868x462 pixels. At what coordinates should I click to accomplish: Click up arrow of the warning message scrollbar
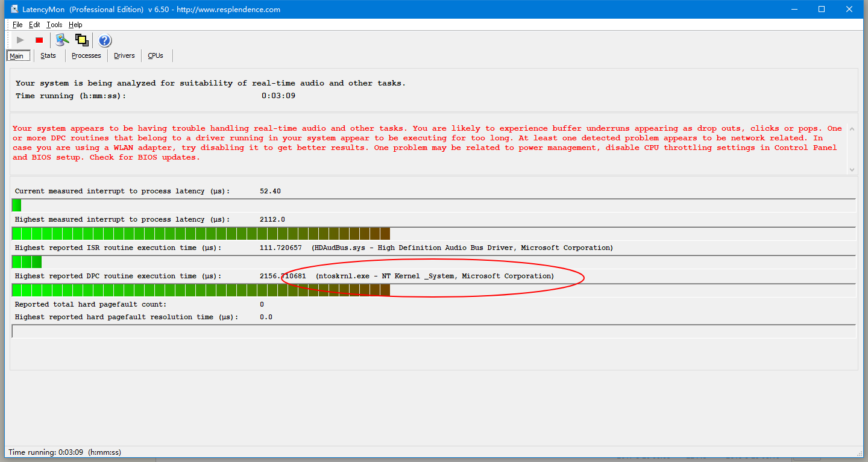pyautogui.click(x=852, y=128)
